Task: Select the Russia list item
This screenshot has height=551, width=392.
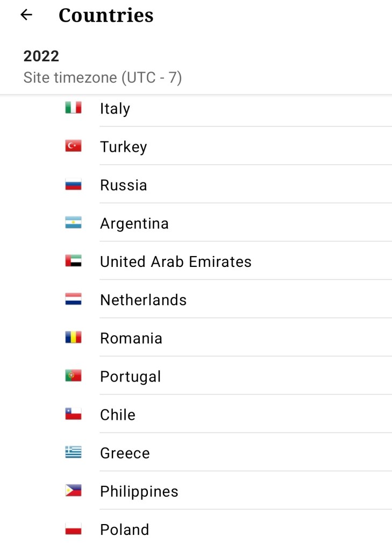Action: point(123,185)
